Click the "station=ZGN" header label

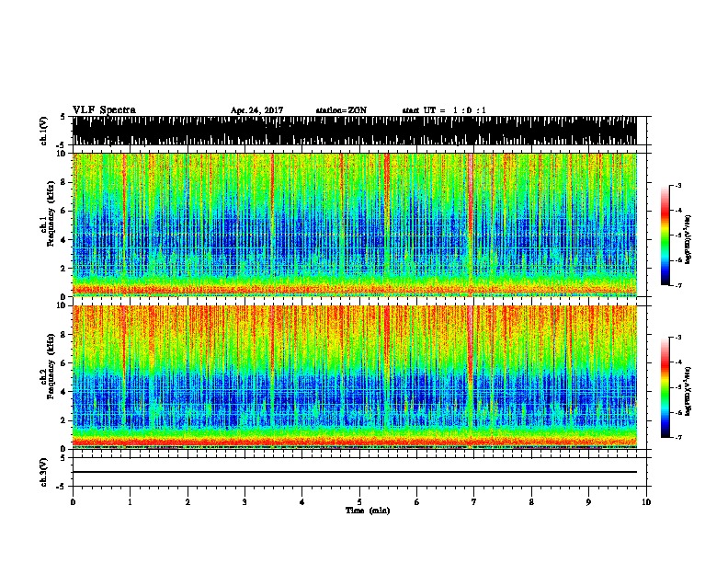[341, 110]
